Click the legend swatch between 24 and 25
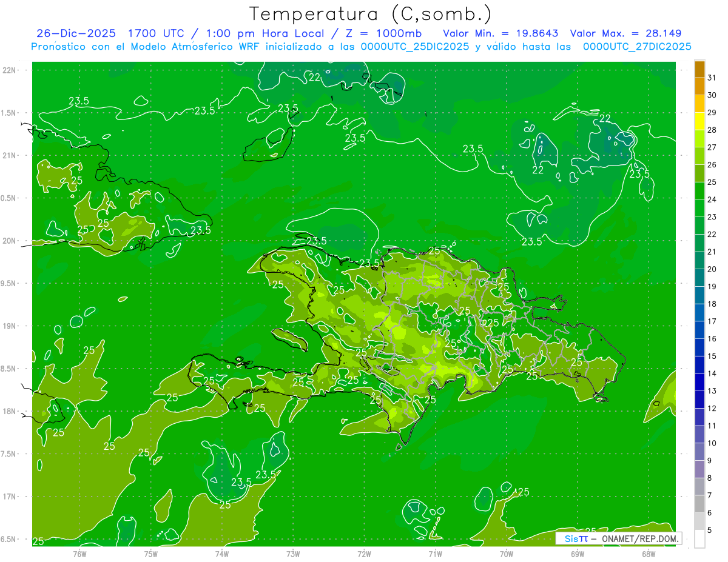Viewport: 728px width, 562px height. [699, 191]
